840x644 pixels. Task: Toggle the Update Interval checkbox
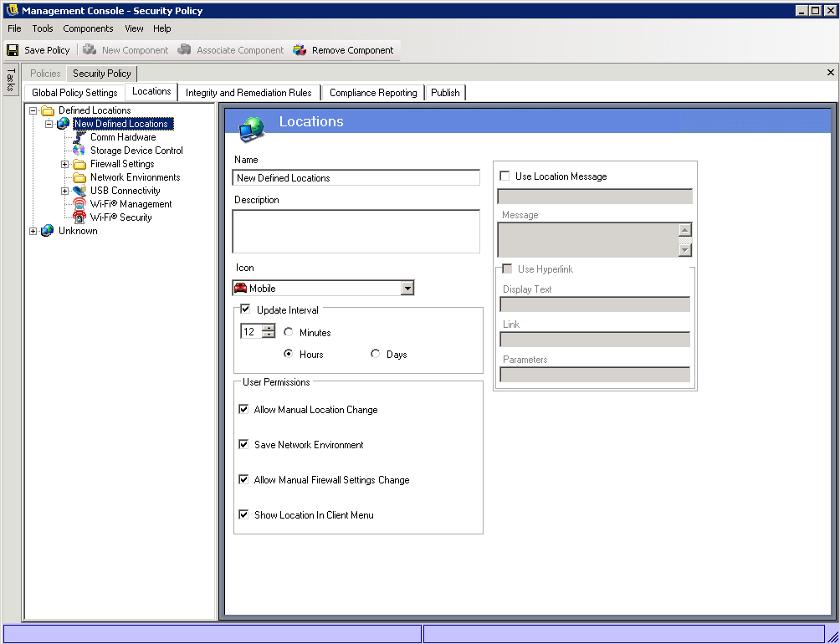[245, 309]
